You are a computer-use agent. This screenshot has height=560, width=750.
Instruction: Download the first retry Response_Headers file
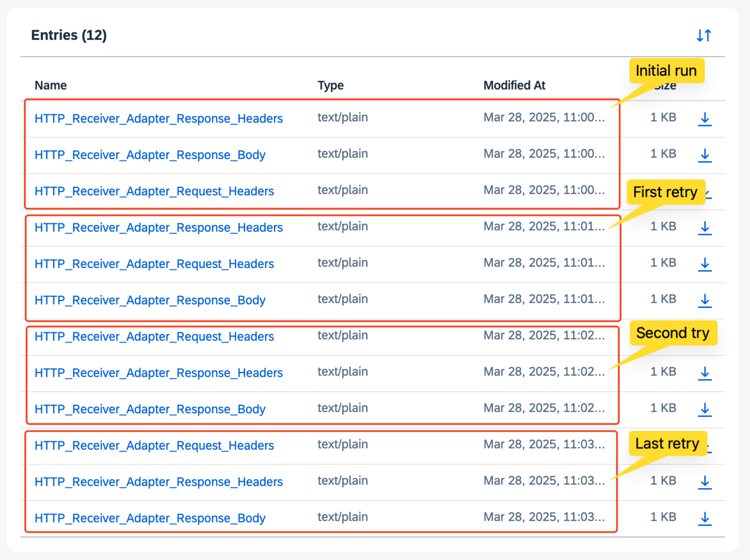click(705, 228)
